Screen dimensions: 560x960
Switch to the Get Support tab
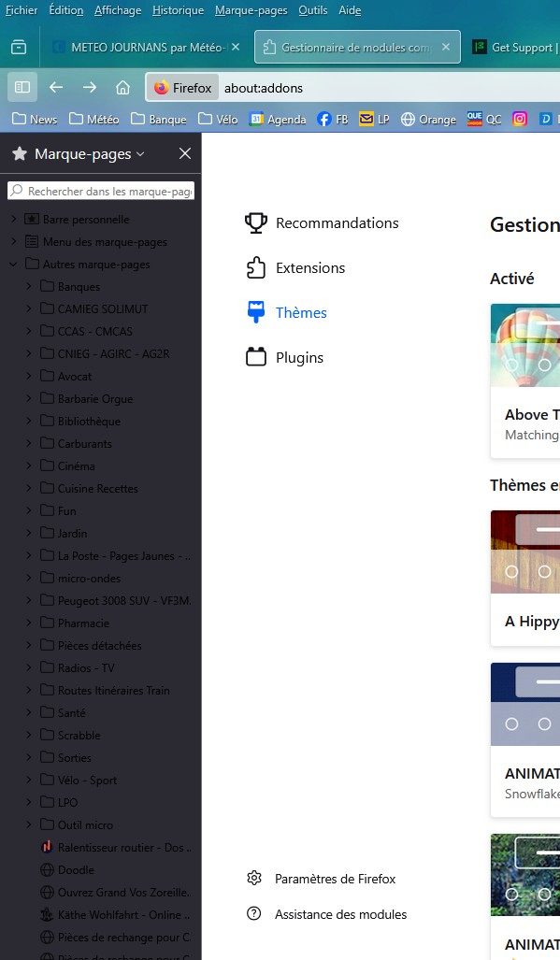[x=515, y=47]
